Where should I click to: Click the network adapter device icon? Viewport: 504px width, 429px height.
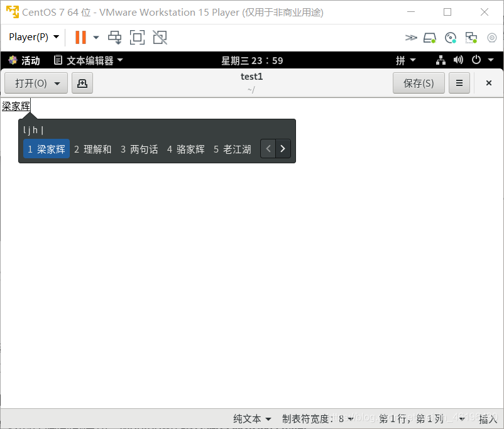[471, 38]
